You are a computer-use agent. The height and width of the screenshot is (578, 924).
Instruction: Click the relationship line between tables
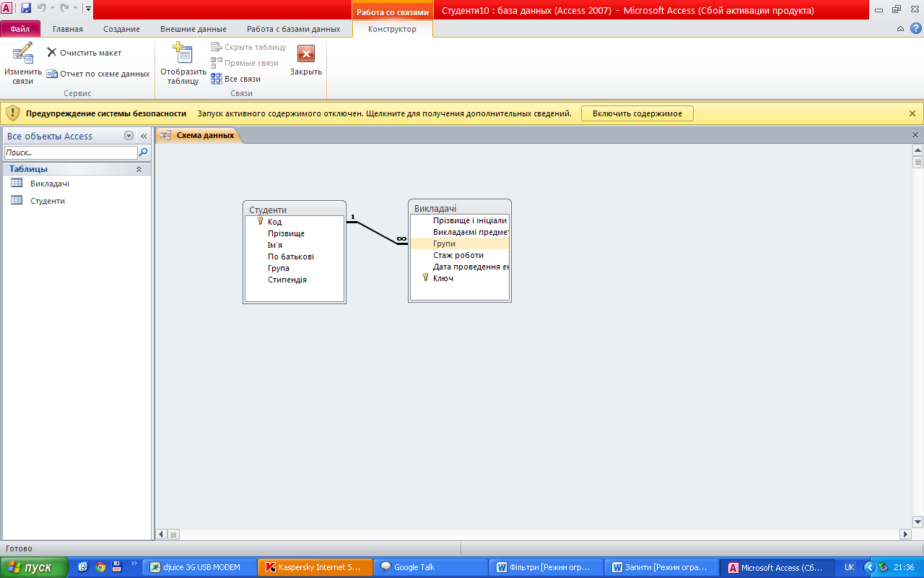[377, 233]
